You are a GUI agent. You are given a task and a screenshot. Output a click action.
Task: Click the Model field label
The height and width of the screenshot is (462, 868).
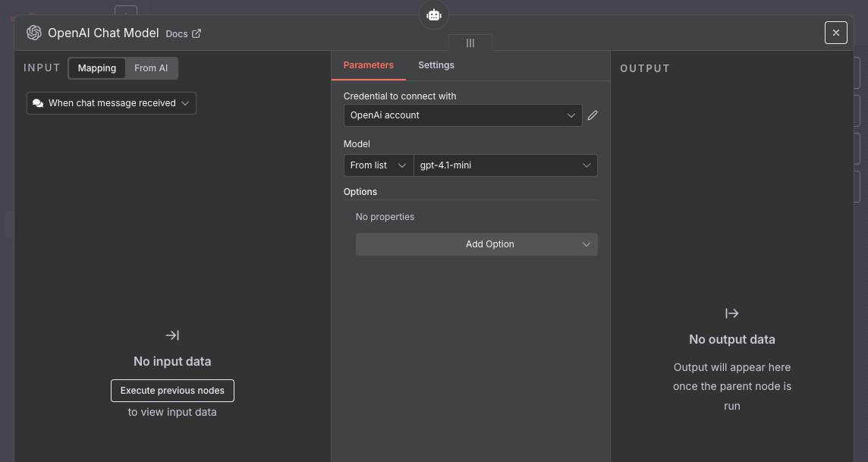[x=357, y=144]
